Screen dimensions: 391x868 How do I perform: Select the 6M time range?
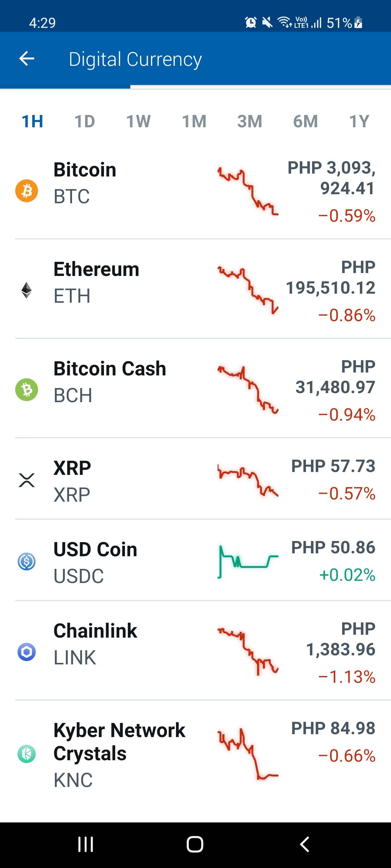point(306,122)
